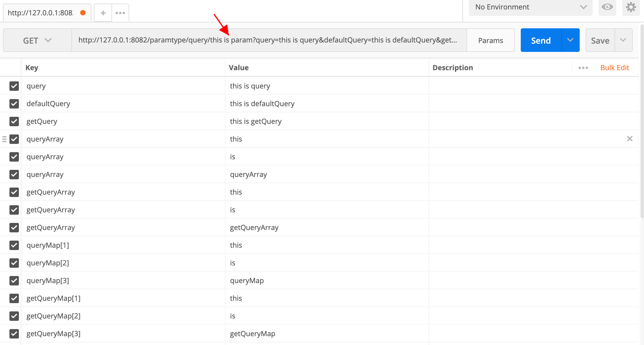Toggle the getQuery parameter checkbox
The height and width of the screenshot is (345, 644).
14,121
